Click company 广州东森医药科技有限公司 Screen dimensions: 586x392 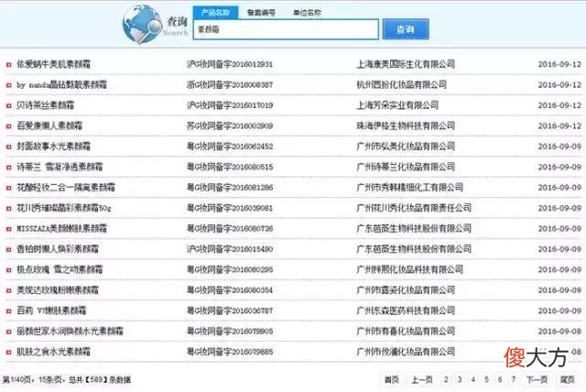click(406, 310)
